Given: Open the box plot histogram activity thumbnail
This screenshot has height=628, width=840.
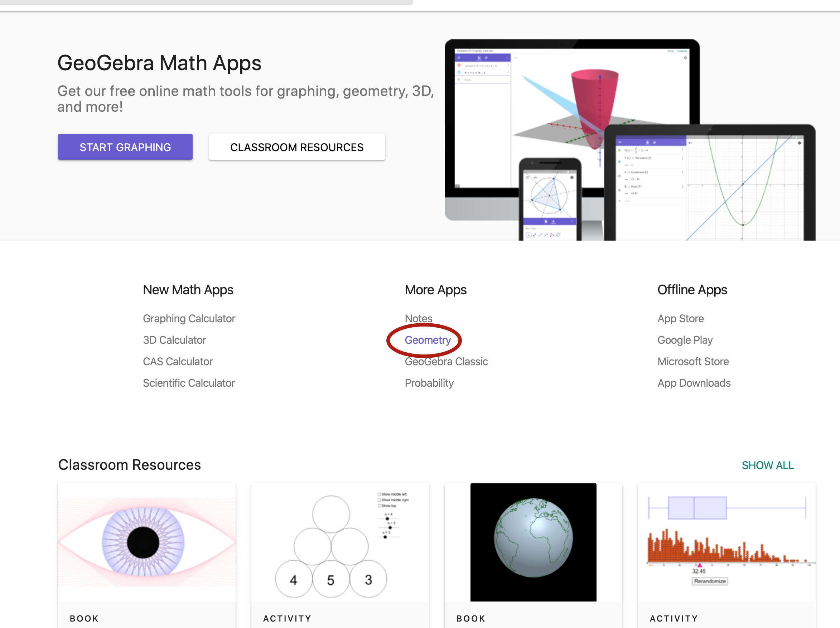Looking at the screenshot, I should [x=726, y=542].
